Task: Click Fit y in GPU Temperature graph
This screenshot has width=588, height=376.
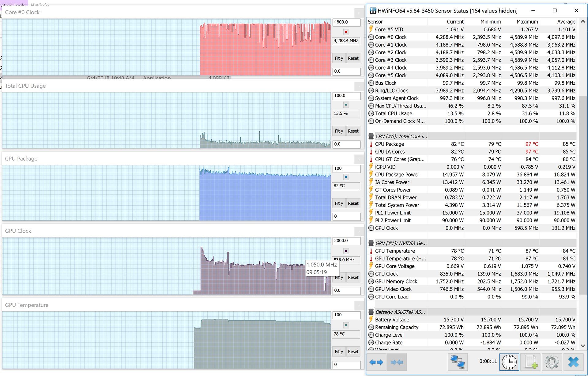Action: coord(339,352)
